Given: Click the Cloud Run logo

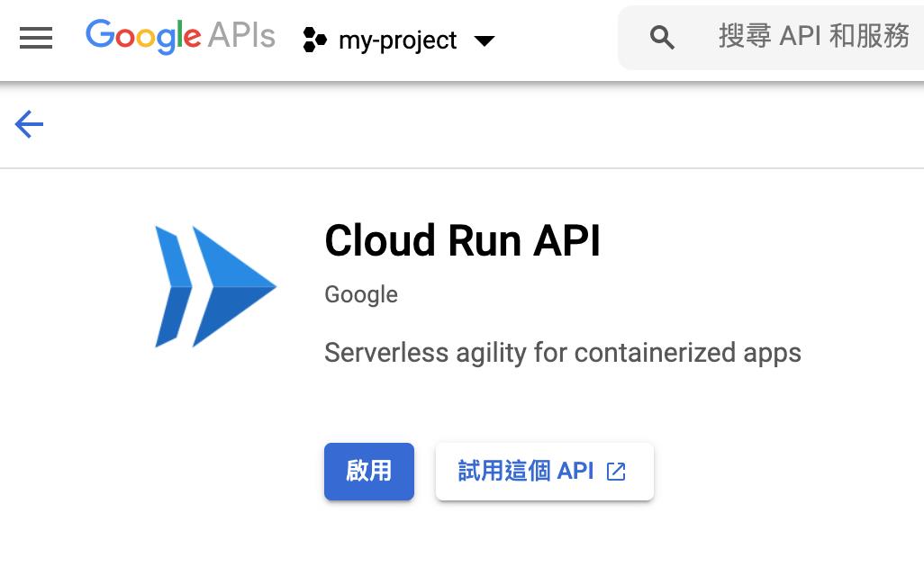Looking at the screenshot, I should point(215,287).
